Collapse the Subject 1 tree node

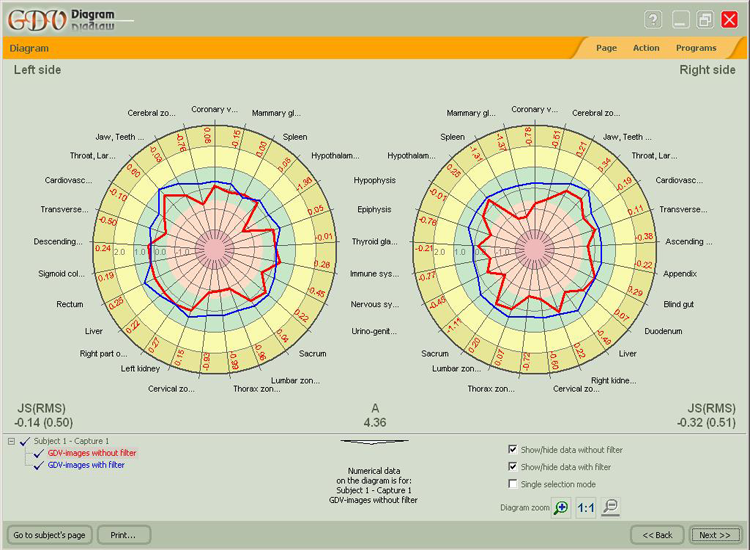click(x=11, y=441)
